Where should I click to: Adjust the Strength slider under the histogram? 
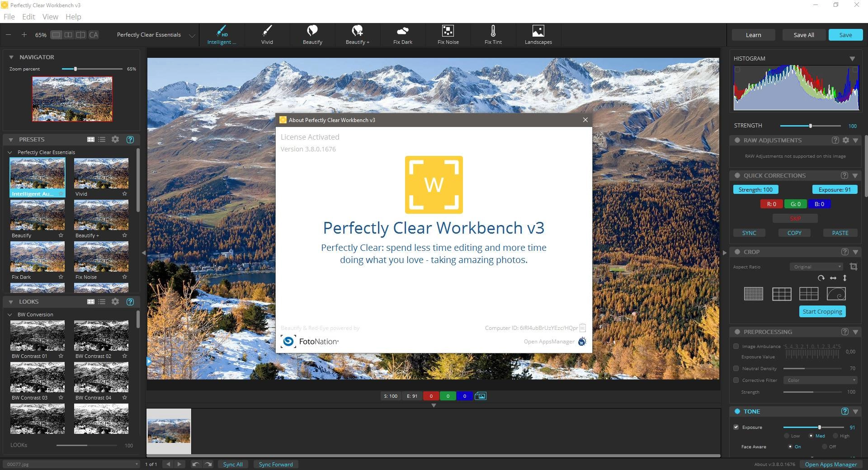pyautogui.click(x=810, y=126)
